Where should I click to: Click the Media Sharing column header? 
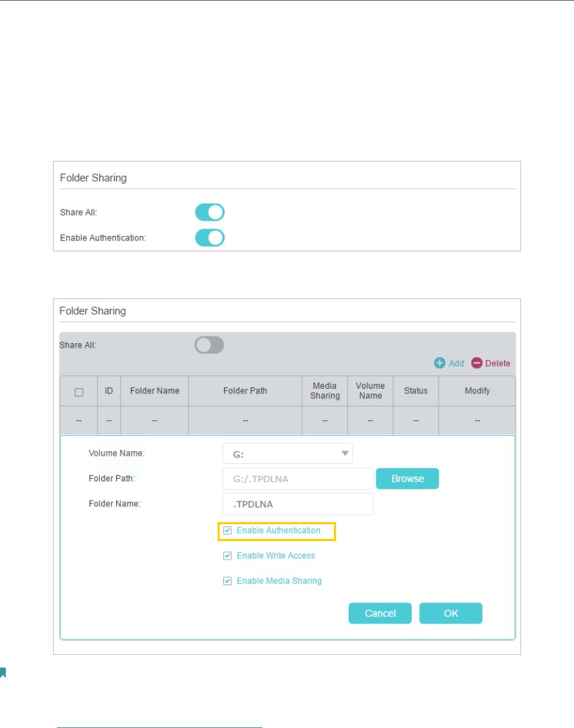point(325,391)
